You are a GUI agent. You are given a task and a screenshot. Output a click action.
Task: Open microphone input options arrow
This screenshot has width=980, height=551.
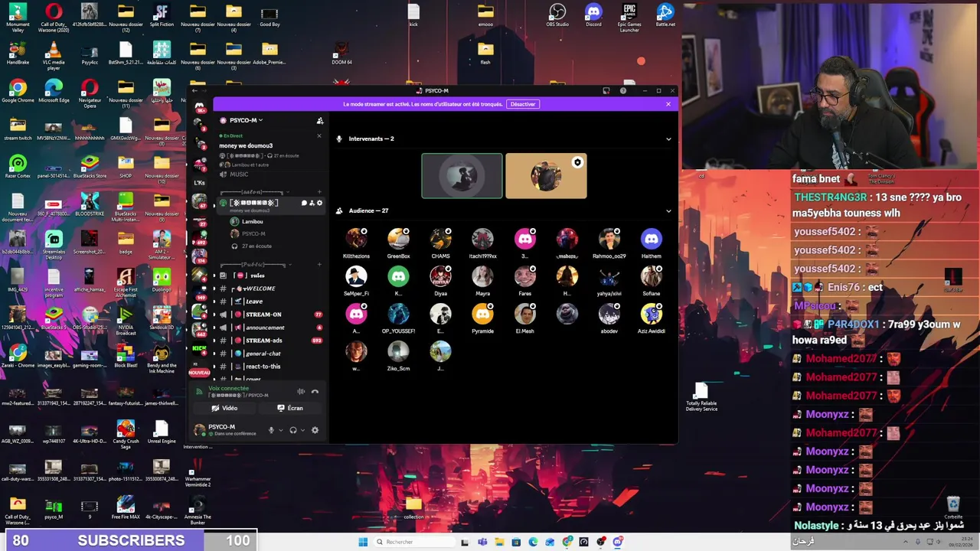click(280, 431)
